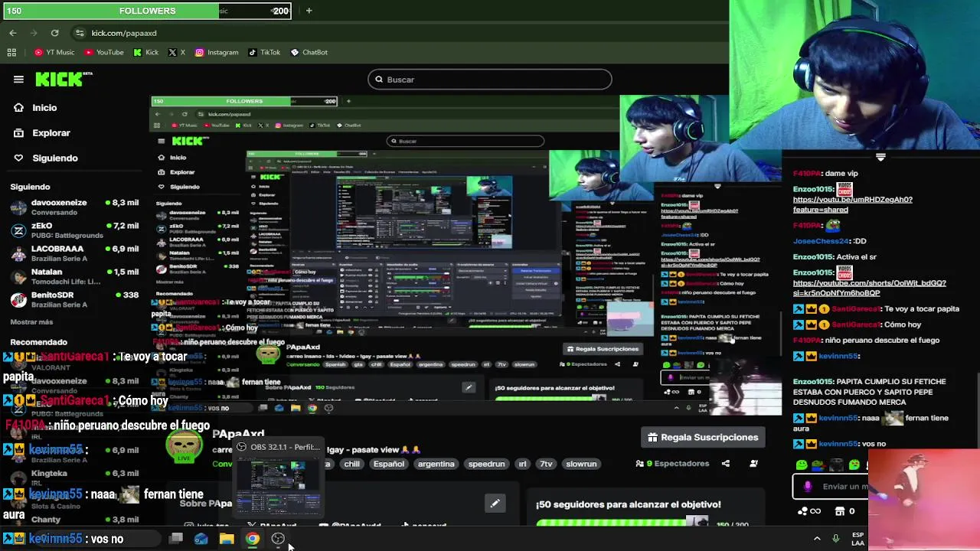Open the YT Music bookmark
The width and height of the screenshot is (980, 551).
click(x=54, y=52)
